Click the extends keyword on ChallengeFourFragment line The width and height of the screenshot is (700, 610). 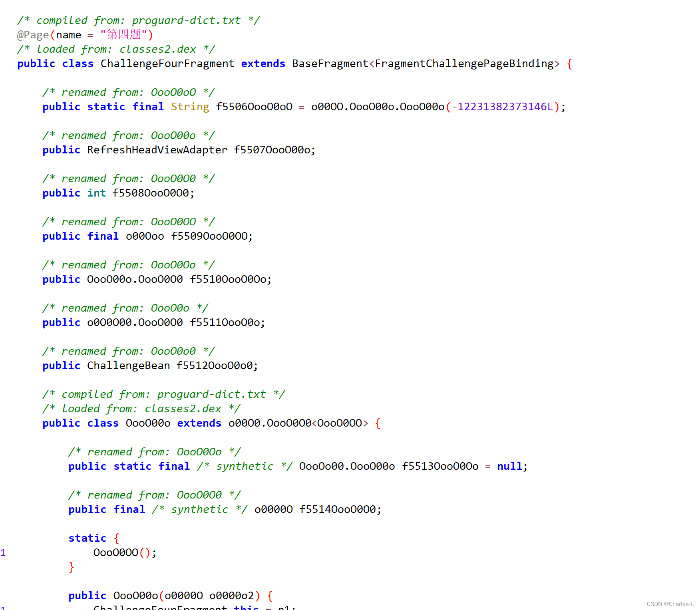point(263,64)
